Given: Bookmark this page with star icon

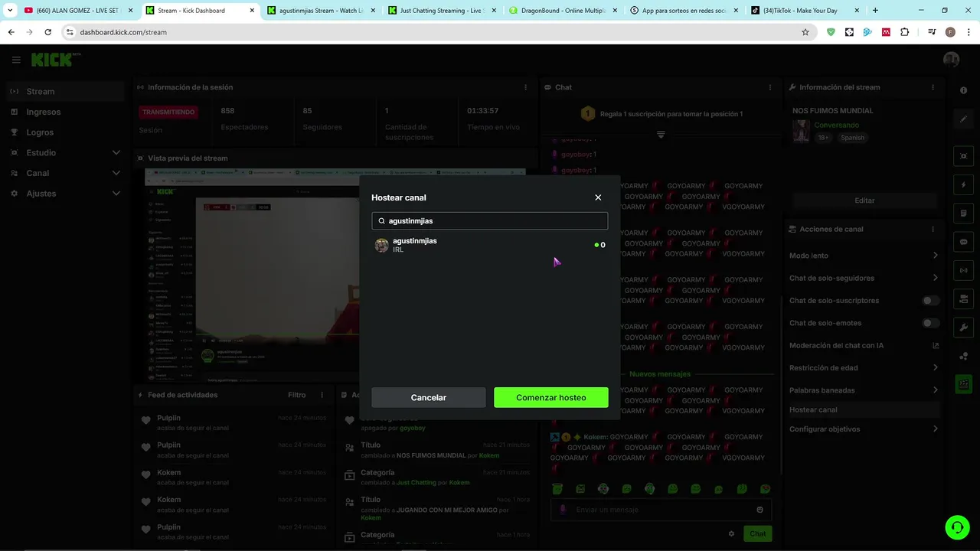Looking at the screenshot, I should pos(805,32).
